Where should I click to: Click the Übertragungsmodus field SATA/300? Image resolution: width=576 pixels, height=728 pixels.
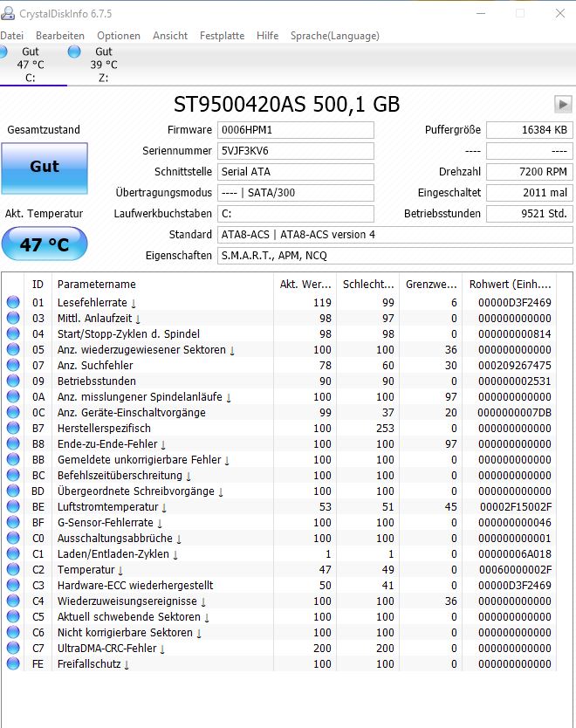[x=296, y=193]
